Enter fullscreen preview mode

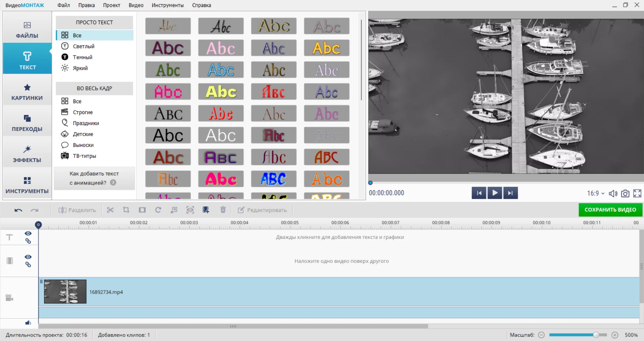[637, 194]
